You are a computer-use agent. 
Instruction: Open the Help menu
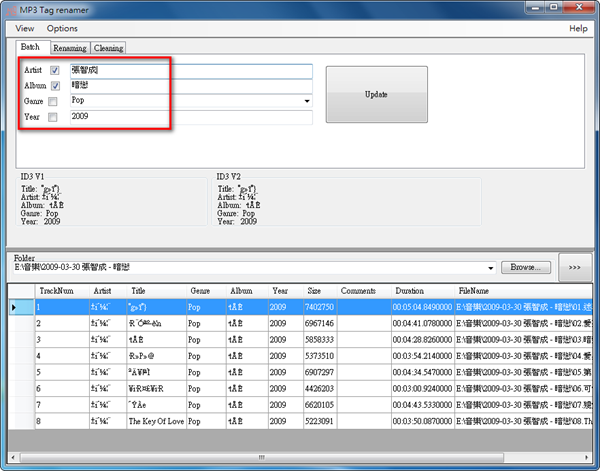pyautogui.click(x=578, y=29)
